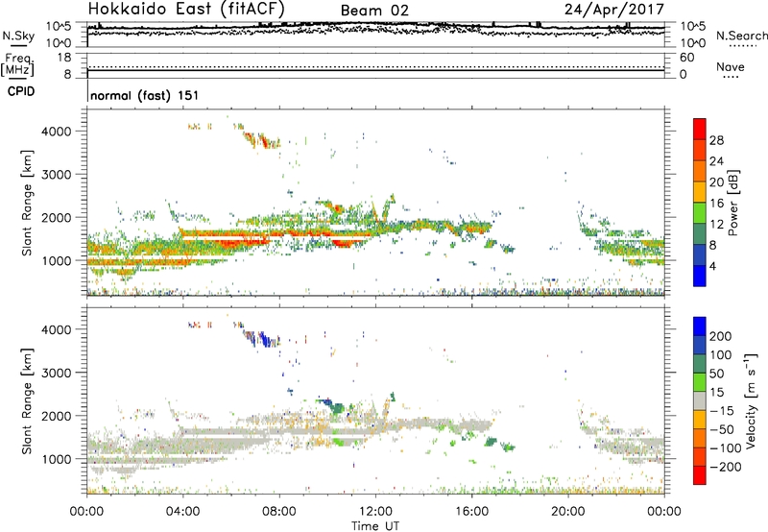The height and width of the screenshot is (532, 768).
Task: Click the Velocity [m s⁻¹] color bar label
Action: [750, 400]
